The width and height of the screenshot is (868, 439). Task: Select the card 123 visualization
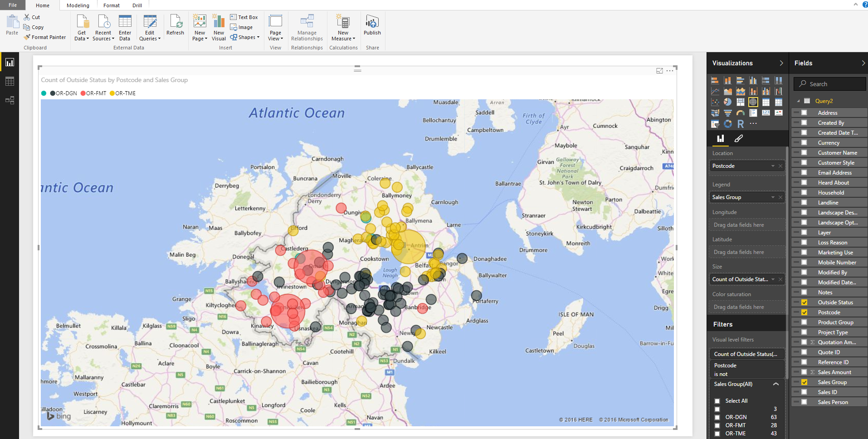tap(766, 113)
